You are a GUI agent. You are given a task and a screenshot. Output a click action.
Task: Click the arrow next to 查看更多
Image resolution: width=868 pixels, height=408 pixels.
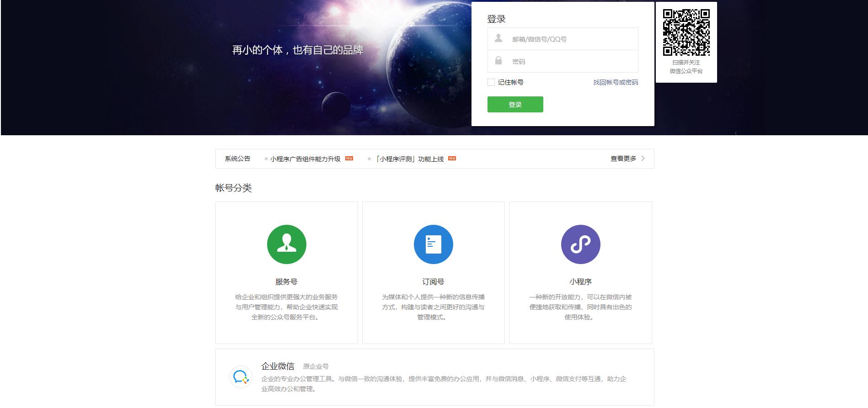coord(643,159)
